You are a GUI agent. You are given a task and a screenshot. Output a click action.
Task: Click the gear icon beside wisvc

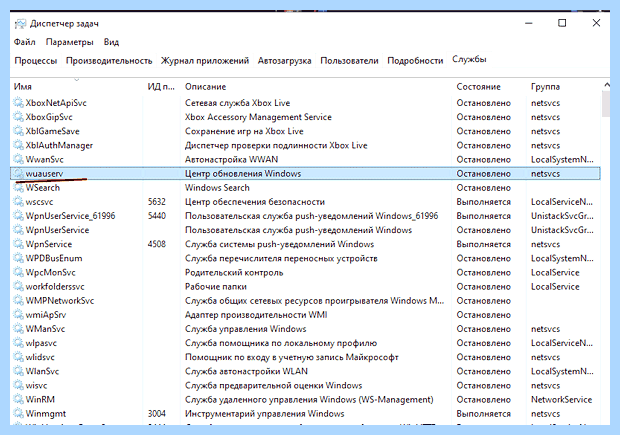[18, 385]
